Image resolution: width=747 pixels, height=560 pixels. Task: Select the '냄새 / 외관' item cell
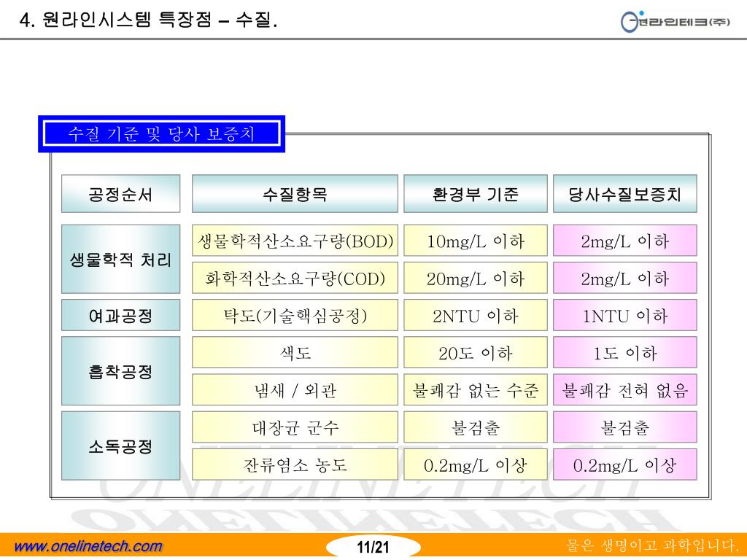(295, 389)
